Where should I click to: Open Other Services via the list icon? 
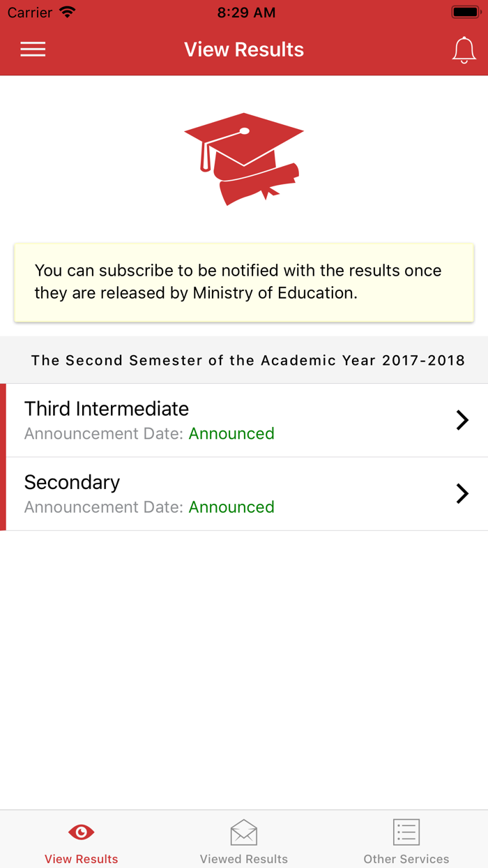point(406,832)
